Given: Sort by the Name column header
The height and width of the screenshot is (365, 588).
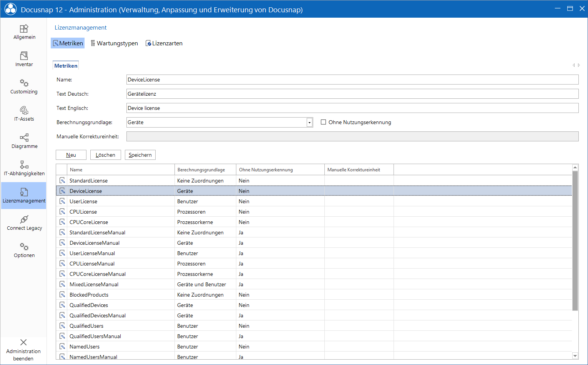Looking at the screenshot, I should (x=121, y=169).
